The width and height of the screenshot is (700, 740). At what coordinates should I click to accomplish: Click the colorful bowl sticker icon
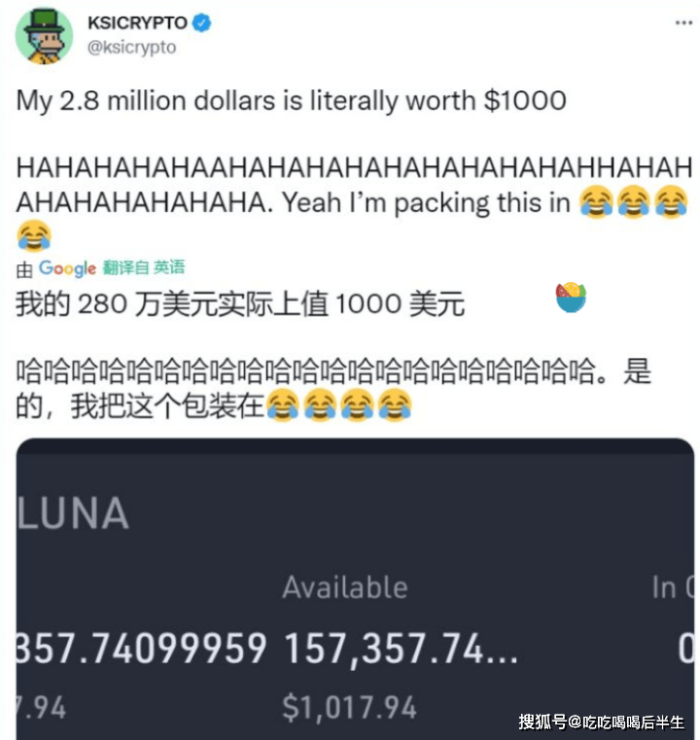(571, 298)
